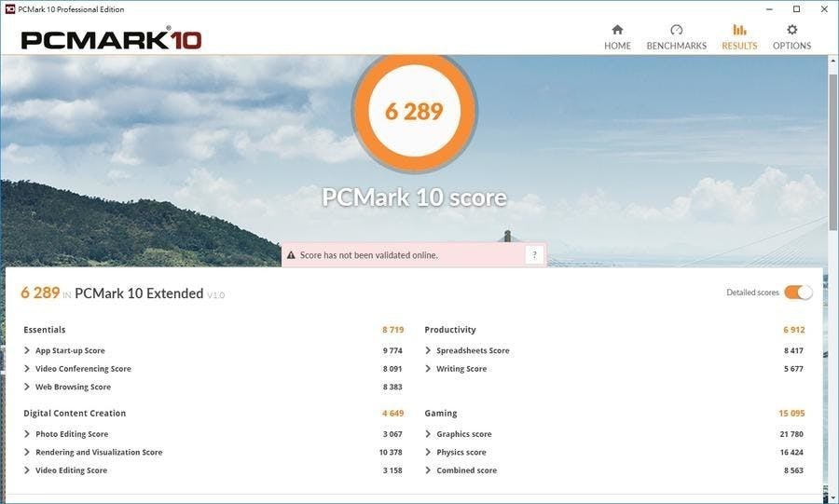Click the warning triangle icon in validation banner
The image size is (839, 504).
(291, 255)
